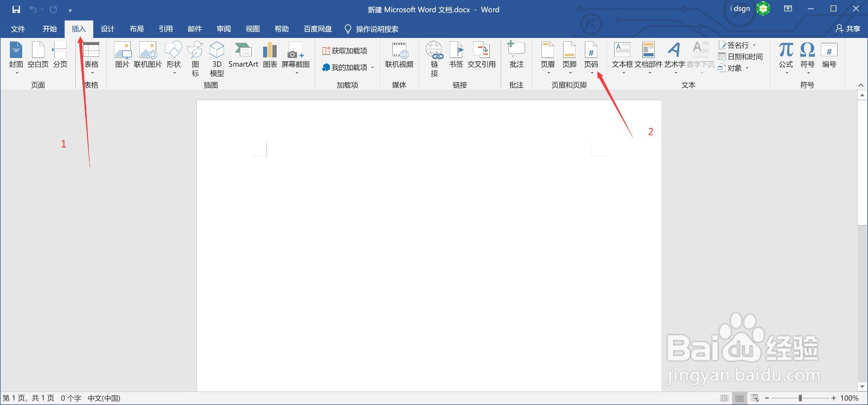
Task: Click the zoom slider handle
Action: (x=800, y=398)
